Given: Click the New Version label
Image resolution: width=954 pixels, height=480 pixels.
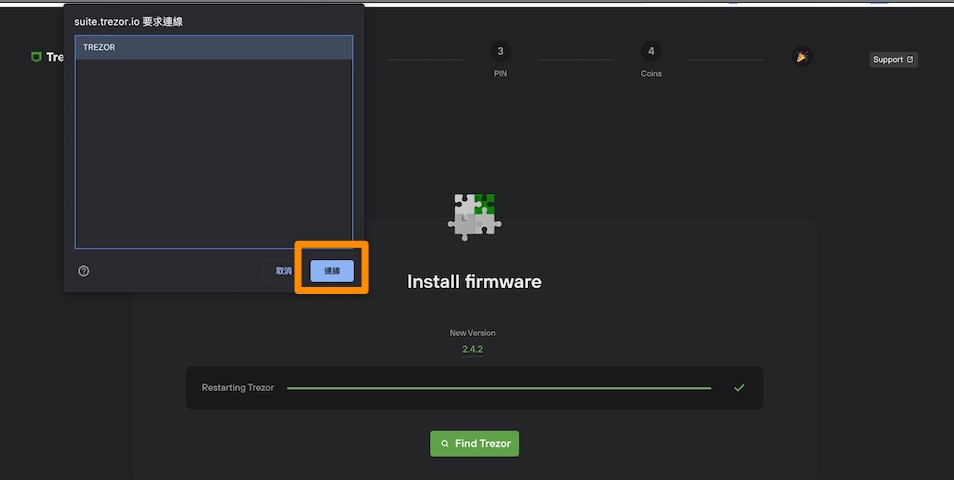Looking at the screenshot, I should (472, 333).
